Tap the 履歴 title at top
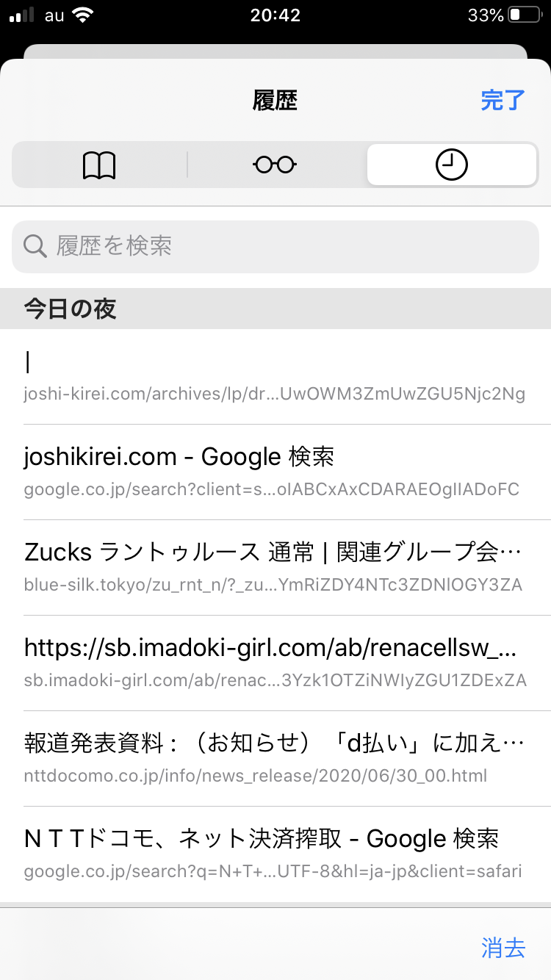The width and height of the screenshot is (551, 980). coord(275,101)
